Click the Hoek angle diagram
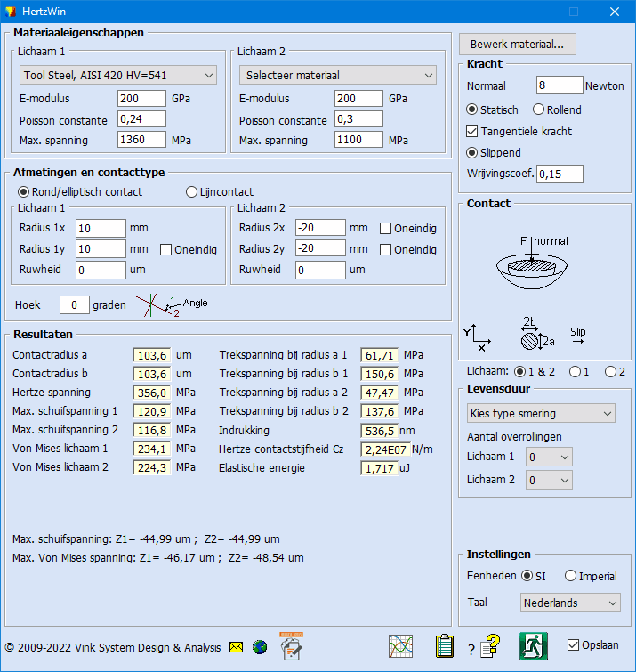 point(171,305)
